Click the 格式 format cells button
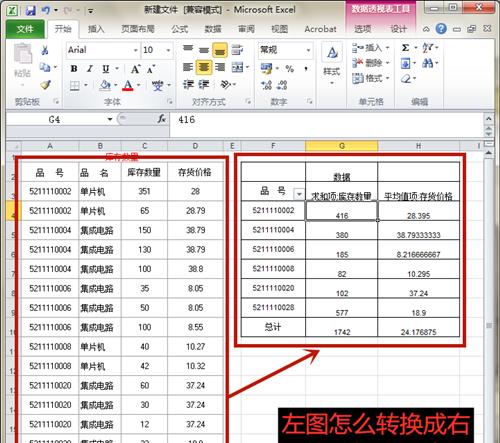This screenshot has width=500, height=443. [x=371, y=78]
